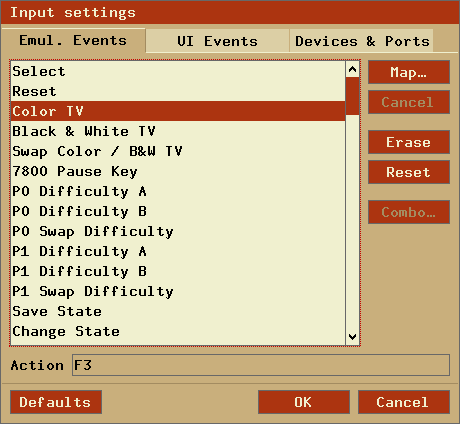This screenshot has width=460, height=424.
Task: Select the Save State event
Action: click(x=178, y=311)
